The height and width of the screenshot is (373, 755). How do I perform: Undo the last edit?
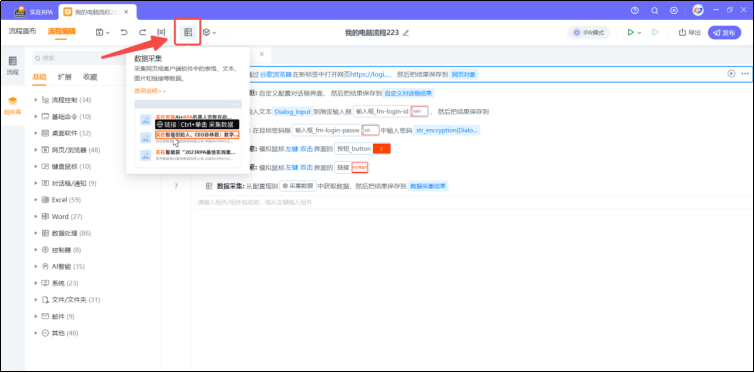coord(124,32)
